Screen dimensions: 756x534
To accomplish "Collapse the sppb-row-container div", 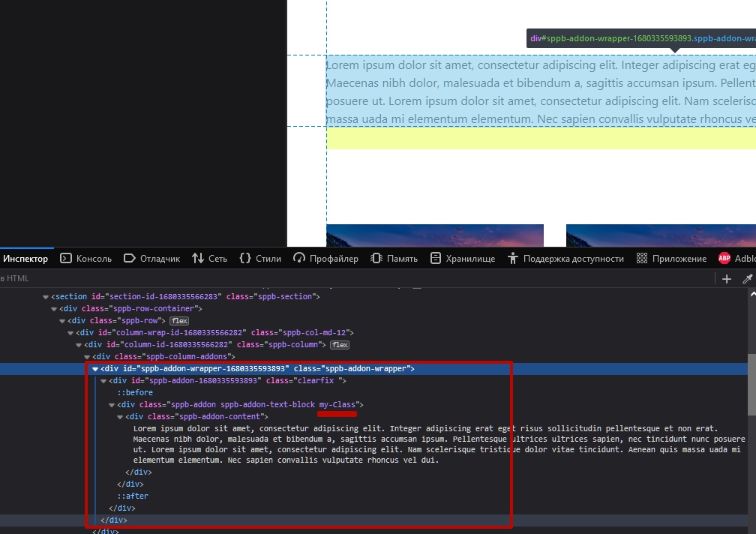I will pyautogui.click(x=54, y=309).
